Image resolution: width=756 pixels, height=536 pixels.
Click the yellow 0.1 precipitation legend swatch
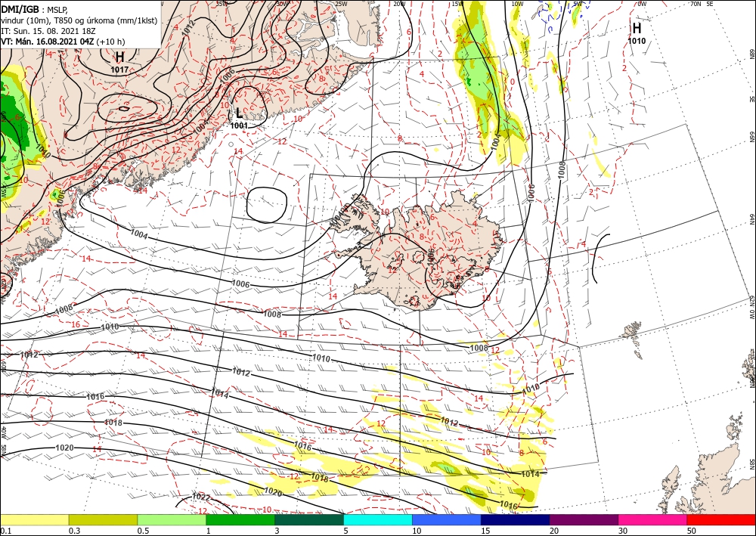[x=34, y=519]
